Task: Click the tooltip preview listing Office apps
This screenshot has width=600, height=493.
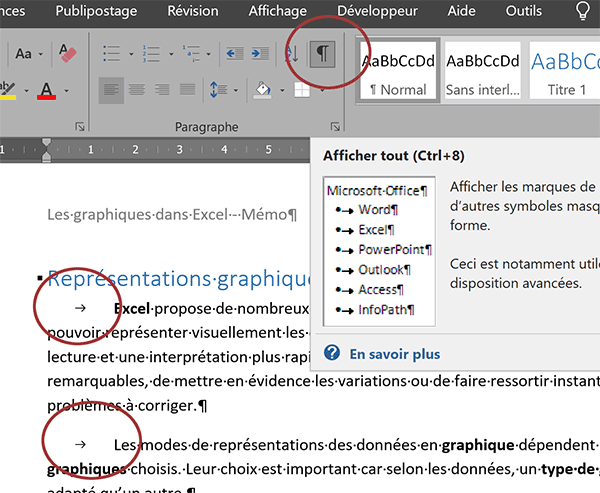Action: pyautogui.click(x=379, y=251)
